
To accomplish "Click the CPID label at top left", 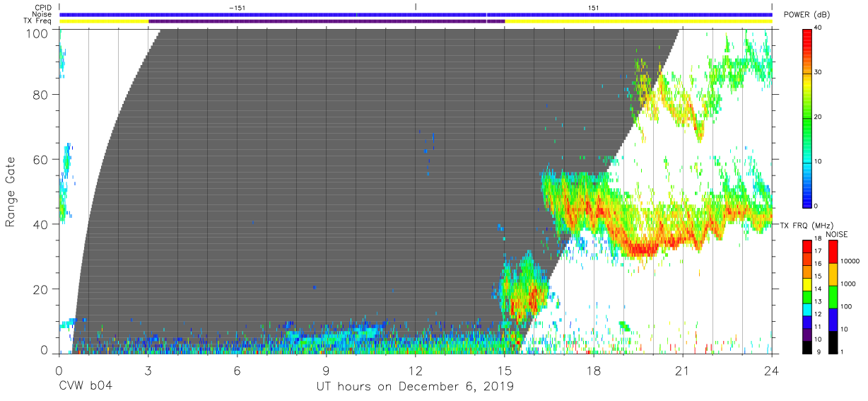I will (42, 7).
